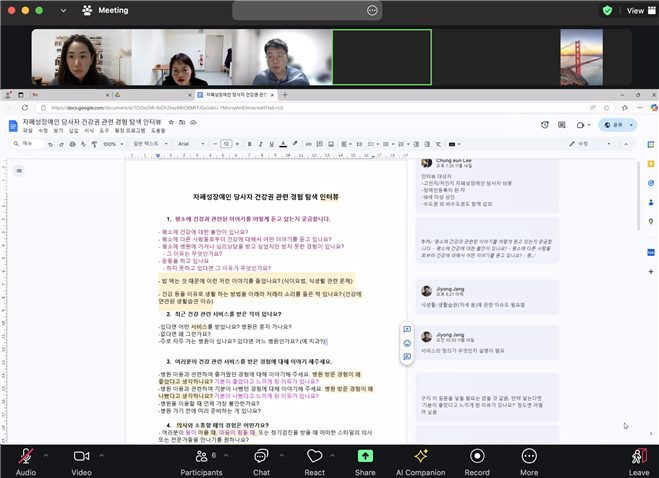Viewport: 659px width, 478px height.
Task: Open the editing mode dropdown
Action: click(589, 144)
